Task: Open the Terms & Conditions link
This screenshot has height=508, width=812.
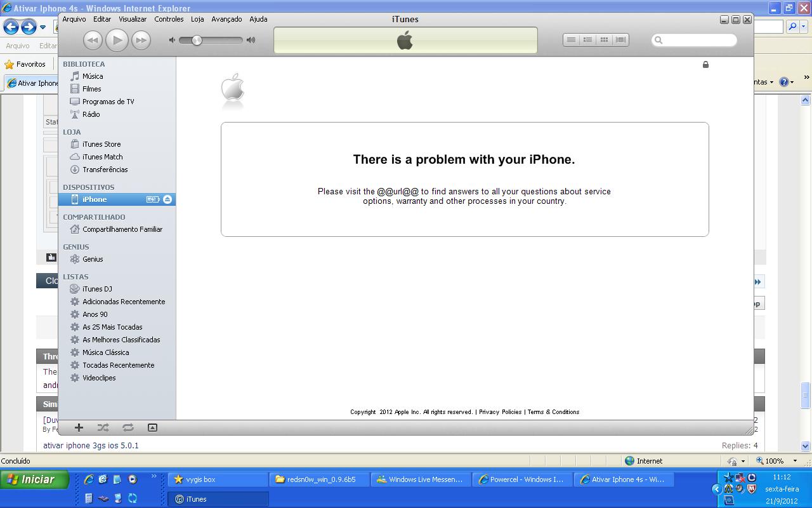Action: tap(553, 412)
